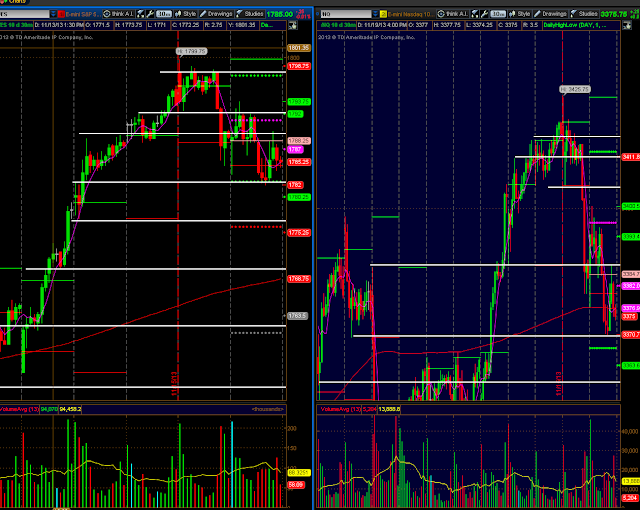This screenshot has width=640, height=510.
Task: Click the E-mini Nasdaq description label
Action: (411, 14)
